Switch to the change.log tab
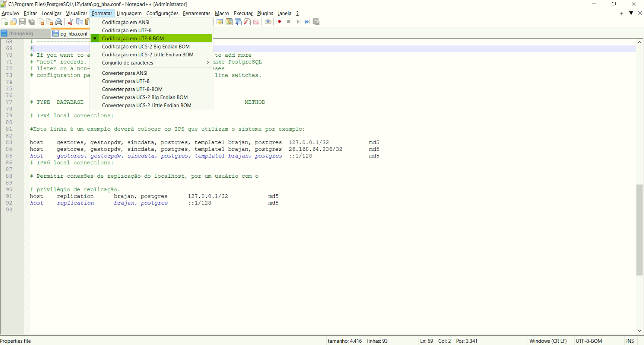Screen dimensions: 644x345 (x=21, y=33)
